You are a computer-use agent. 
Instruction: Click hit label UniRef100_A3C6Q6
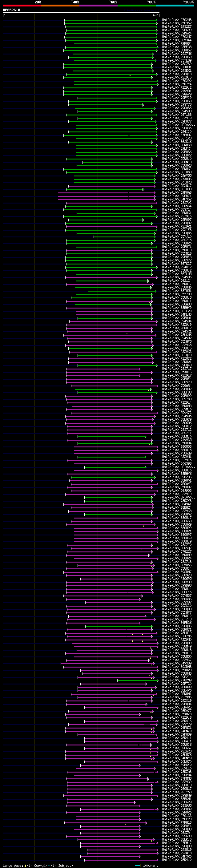tap(177, 423)
